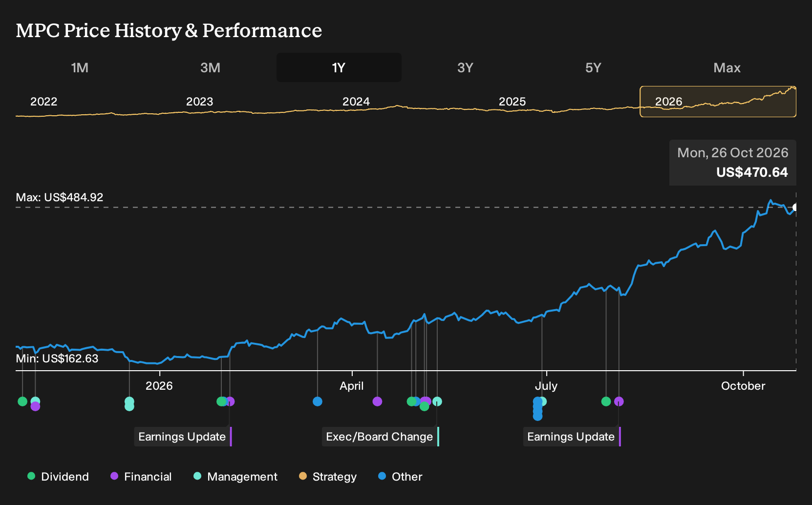This screenshot has height=505, width=812.
Task: Select teal Management marker above earliest purple dot
Action: [x=35, y=400]
